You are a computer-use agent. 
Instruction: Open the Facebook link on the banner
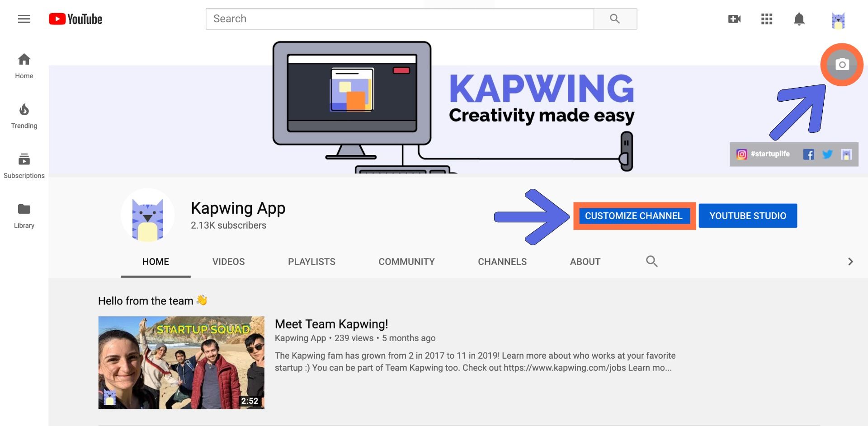pyautogui.click(x=810, y=154)
